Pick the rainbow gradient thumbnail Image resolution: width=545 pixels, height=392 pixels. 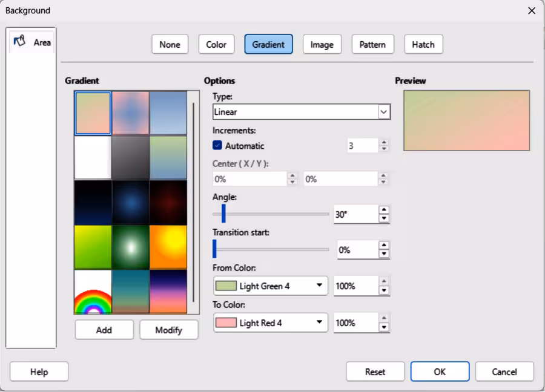click(93, 292)
